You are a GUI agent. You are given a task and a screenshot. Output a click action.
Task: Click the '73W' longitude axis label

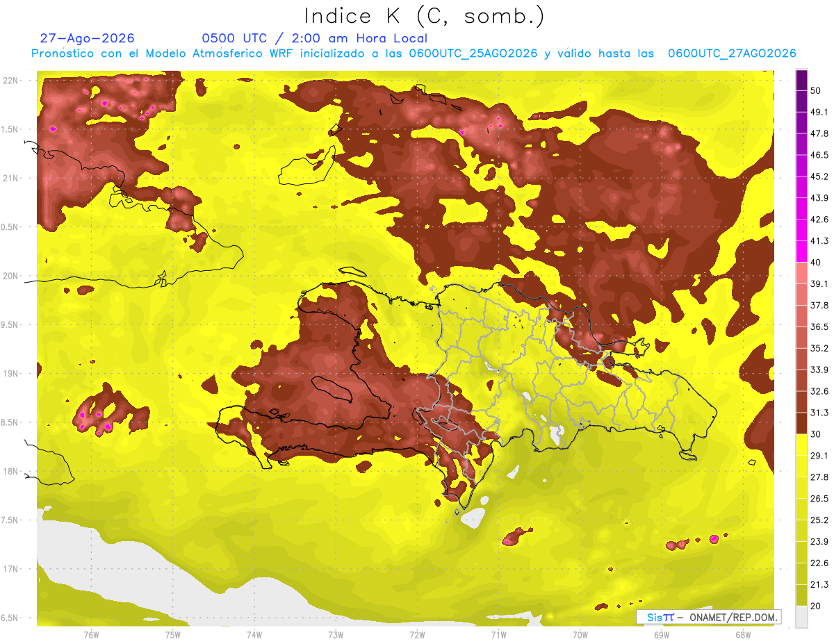coord(336,634)
